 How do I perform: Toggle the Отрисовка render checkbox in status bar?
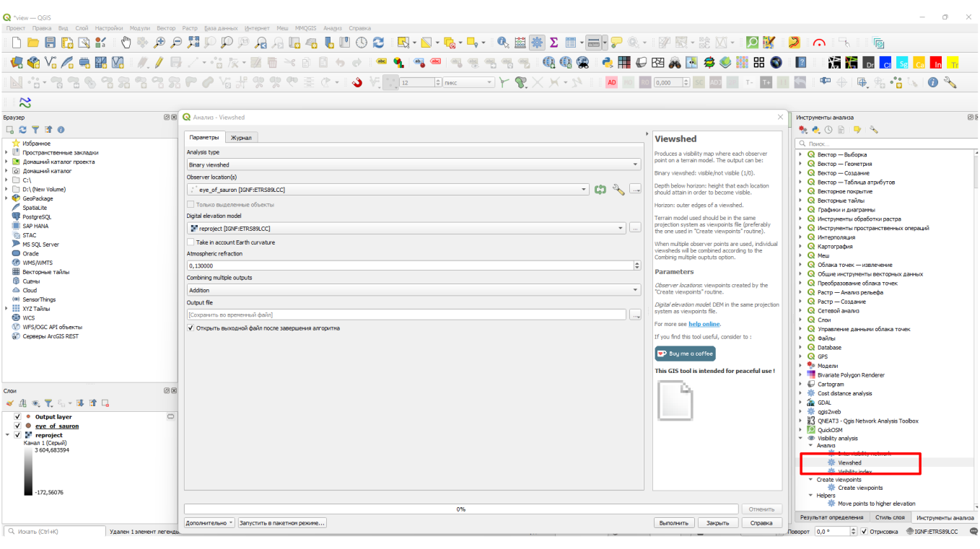[864, 532]
